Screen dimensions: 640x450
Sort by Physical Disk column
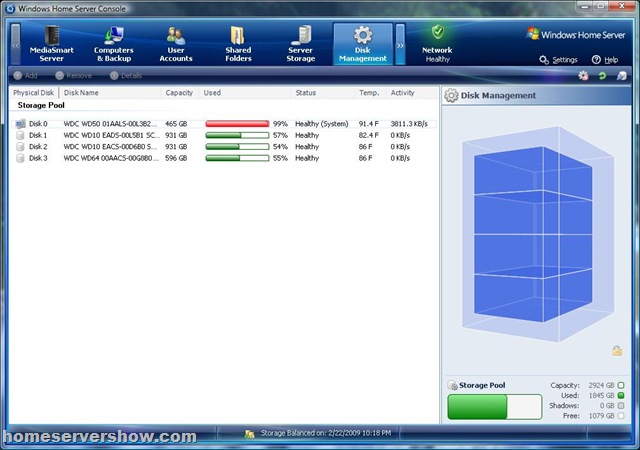(x=34, y=93)
